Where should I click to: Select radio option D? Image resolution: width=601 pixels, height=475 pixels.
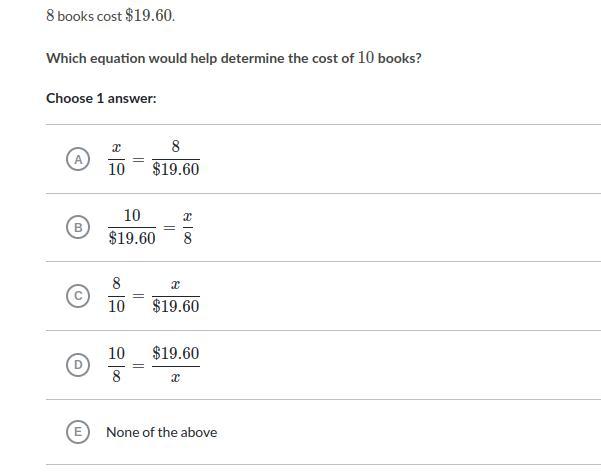point(78,364)
